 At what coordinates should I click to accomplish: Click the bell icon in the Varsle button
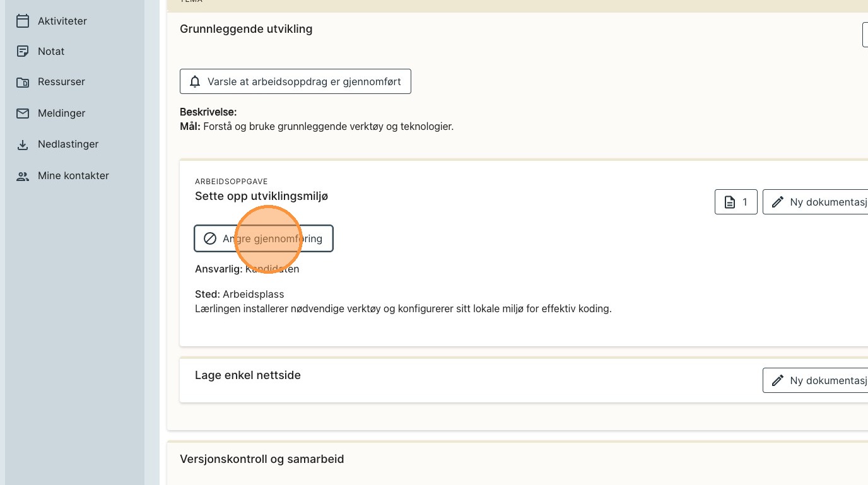(195, 81)
